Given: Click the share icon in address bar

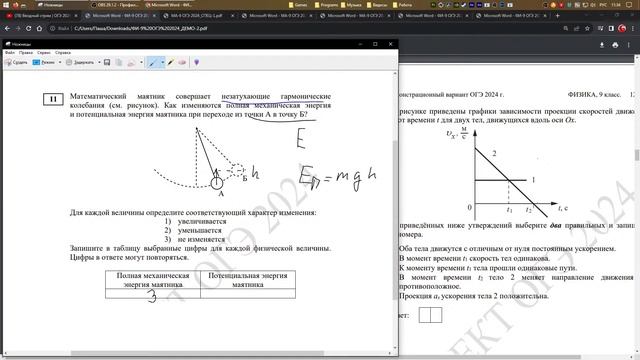Looking at the screenshot, I should click(x=577, y=29).
